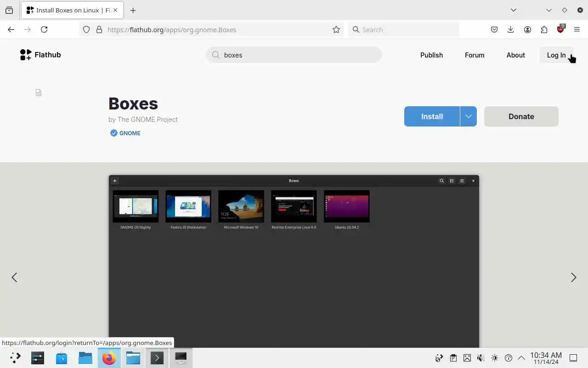Open the Publish link
Screen dimensions: 588x368
pyautogui.click(x=431, y=55)
